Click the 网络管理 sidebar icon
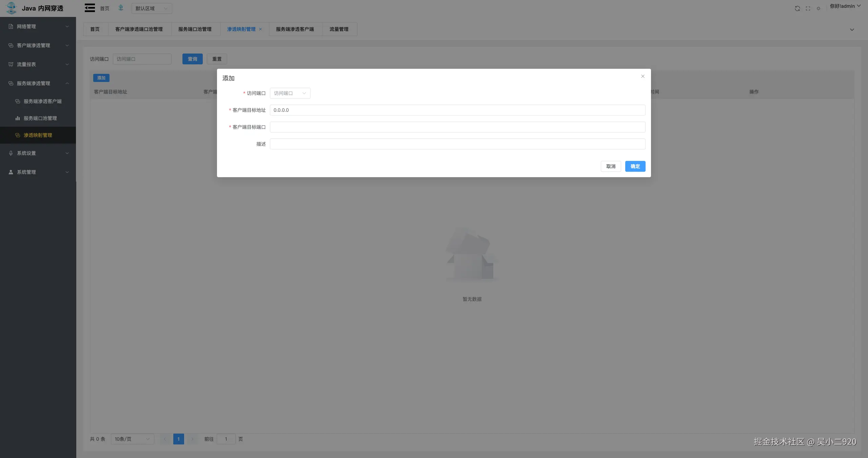This screenshot has width=868, height=458. coord(11,26)
